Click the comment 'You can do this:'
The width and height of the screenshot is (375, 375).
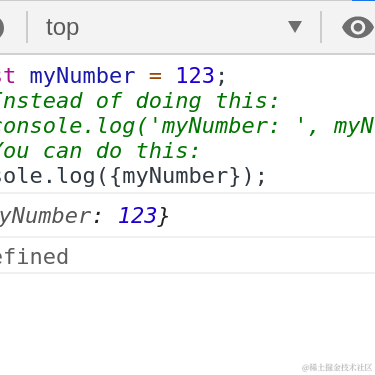click(x=99, y=151)
